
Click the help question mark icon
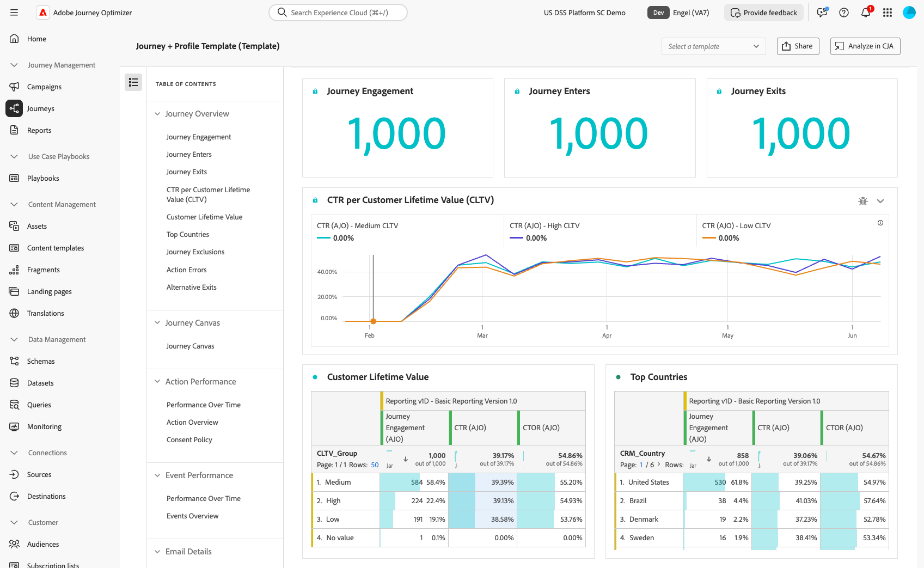tap(844, 12)
